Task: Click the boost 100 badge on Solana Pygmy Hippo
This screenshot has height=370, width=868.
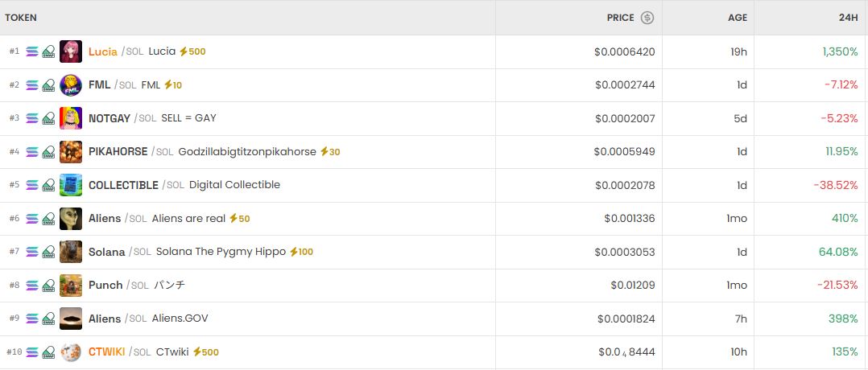Action: tap(301, 252)
